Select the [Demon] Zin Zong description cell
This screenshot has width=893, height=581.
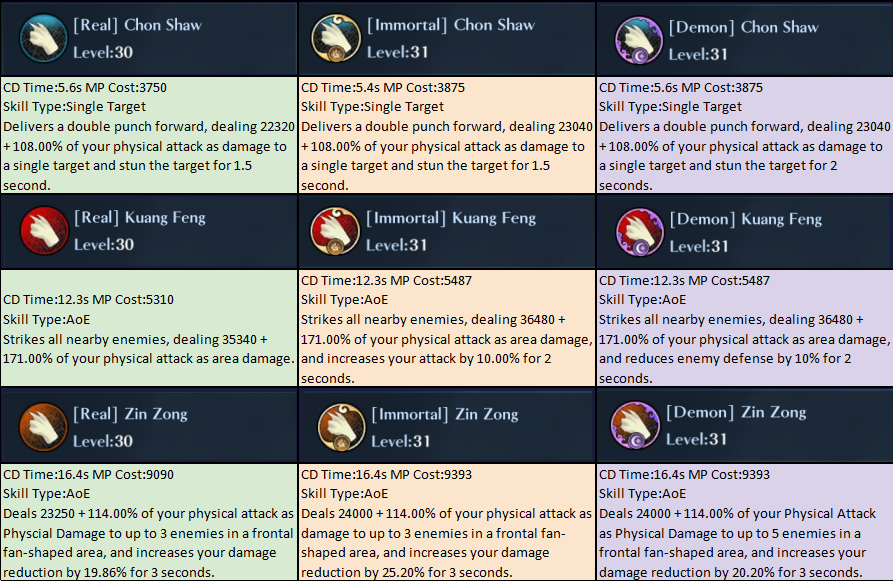[x=744, y=523]
